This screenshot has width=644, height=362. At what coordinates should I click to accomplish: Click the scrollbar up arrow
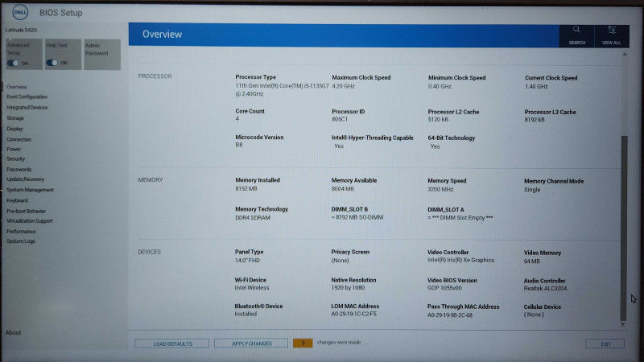point(625,54)
